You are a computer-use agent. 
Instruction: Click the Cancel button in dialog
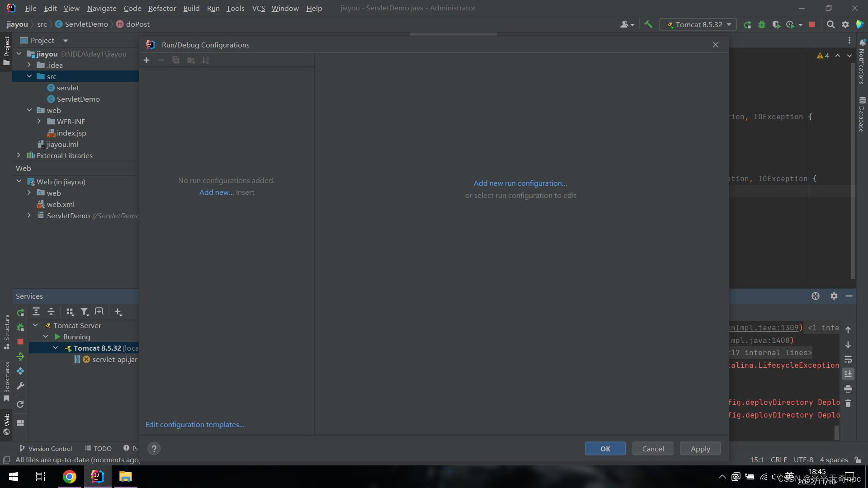(x=652, y=448)
